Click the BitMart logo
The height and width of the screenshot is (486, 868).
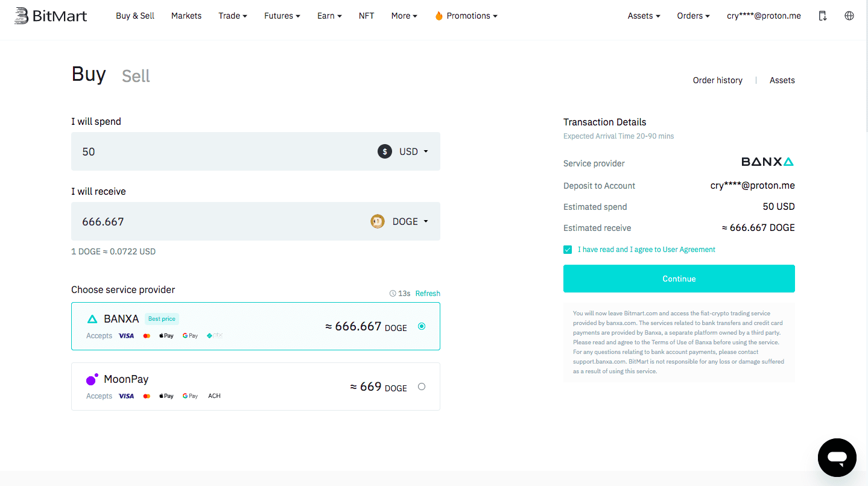click(x=51, y=16)
